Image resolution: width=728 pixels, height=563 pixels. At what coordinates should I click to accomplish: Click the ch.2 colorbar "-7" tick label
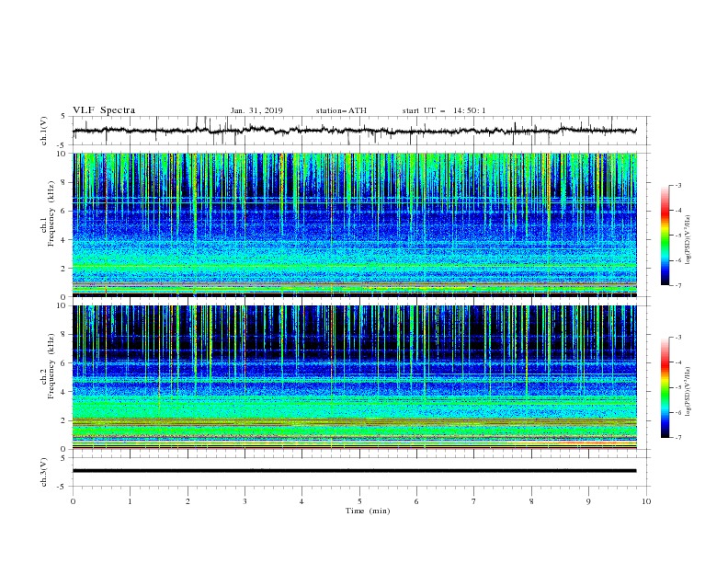point(677,438)
